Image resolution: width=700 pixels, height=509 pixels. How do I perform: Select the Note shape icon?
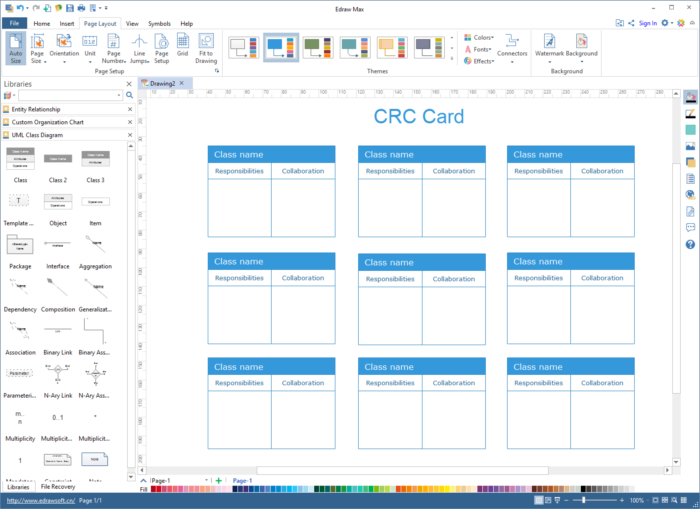pyautogui.click(x=95, y=459)
